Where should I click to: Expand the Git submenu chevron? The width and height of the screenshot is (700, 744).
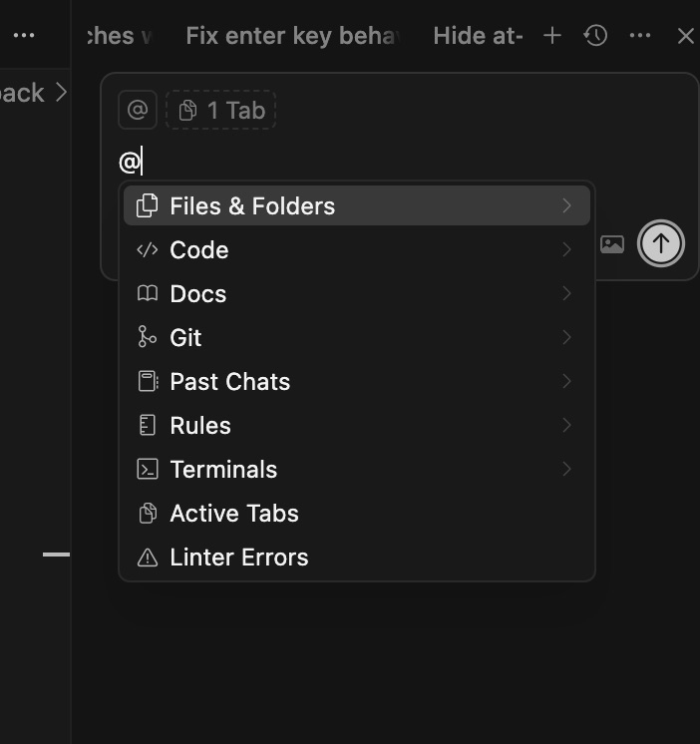(566, 338)
